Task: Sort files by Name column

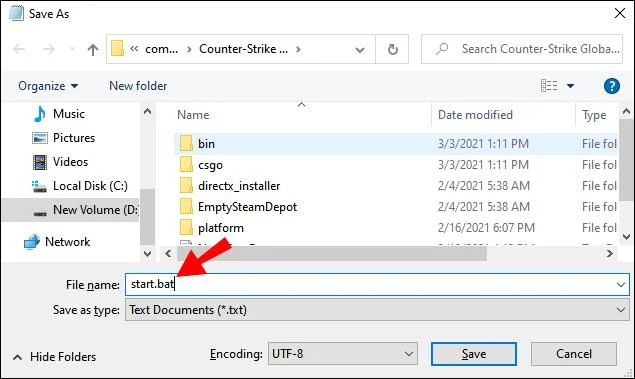Action: pyautogui.click(x=193, y=115)
